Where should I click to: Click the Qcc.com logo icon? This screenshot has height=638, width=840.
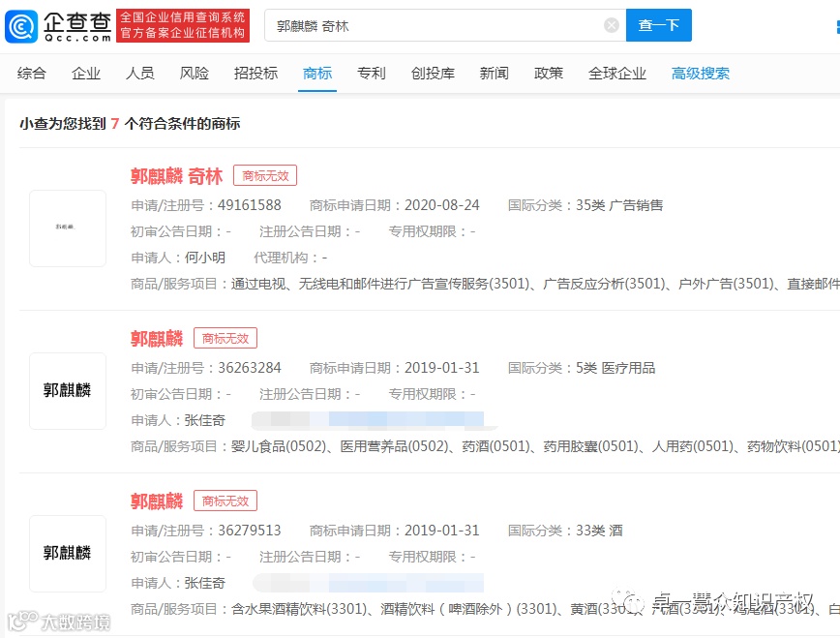tap(21, 26)
